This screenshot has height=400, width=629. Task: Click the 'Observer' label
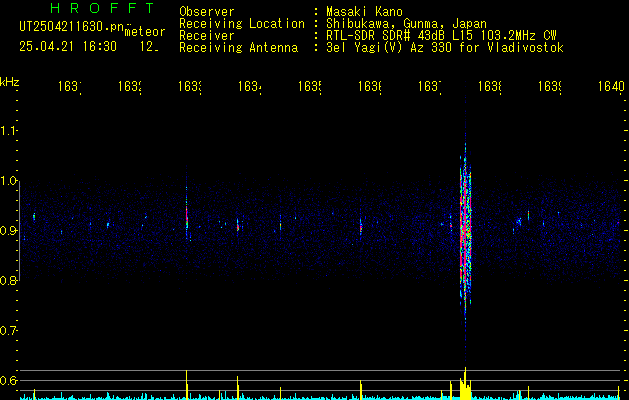pos(207,12)
